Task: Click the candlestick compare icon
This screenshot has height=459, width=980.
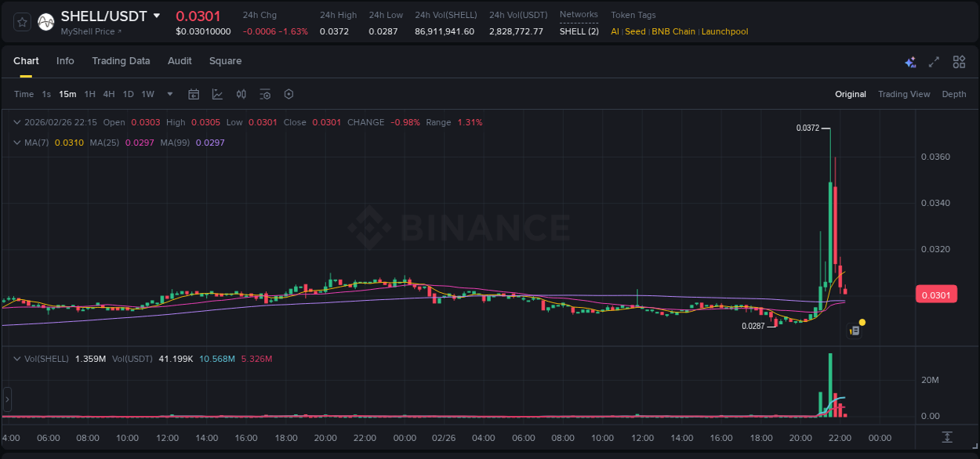Action: tap(241, 94)
